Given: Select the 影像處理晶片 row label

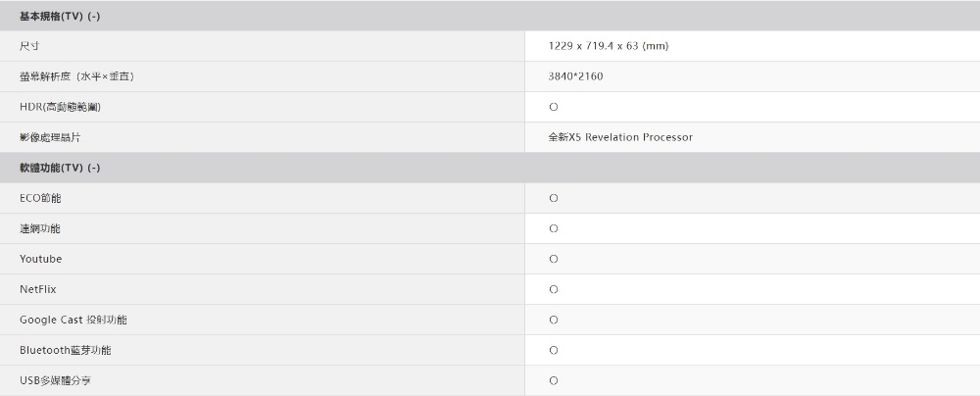Looking at the screenshot, I should pyautogui.click(x=50, y=137).
